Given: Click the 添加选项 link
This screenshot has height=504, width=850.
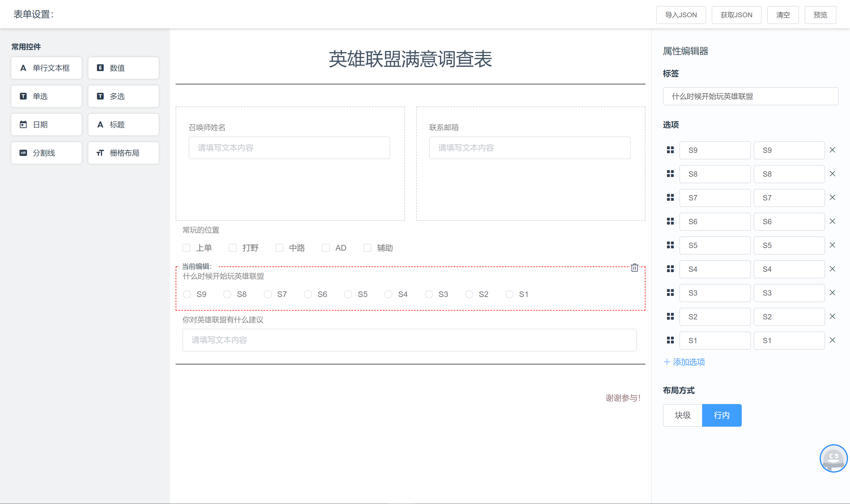Looking at the screenshot, I should pyautogui.click(x=684, y=362).
